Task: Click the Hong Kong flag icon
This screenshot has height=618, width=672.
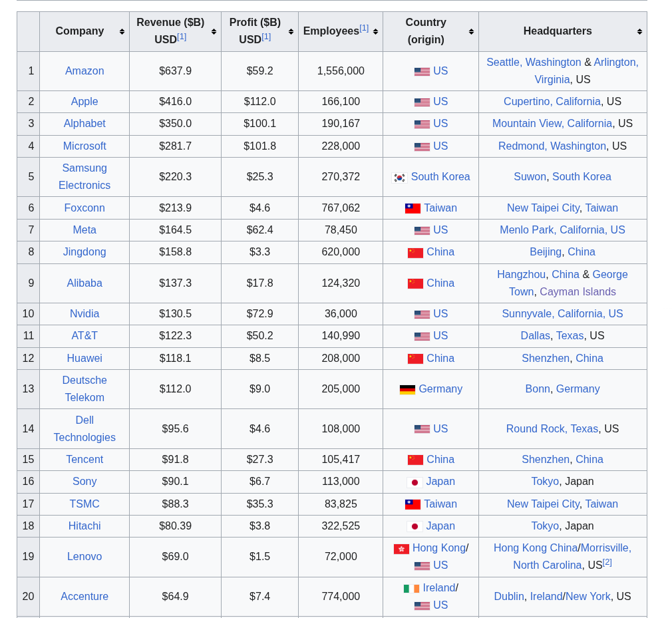Action: coord(402,549)
